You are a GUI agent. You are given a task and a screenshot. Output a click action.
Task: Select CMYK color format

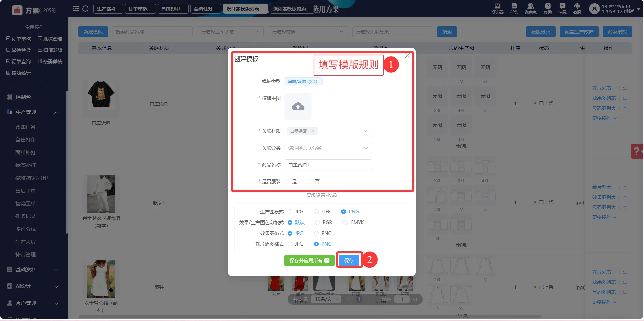pos(345,223)
